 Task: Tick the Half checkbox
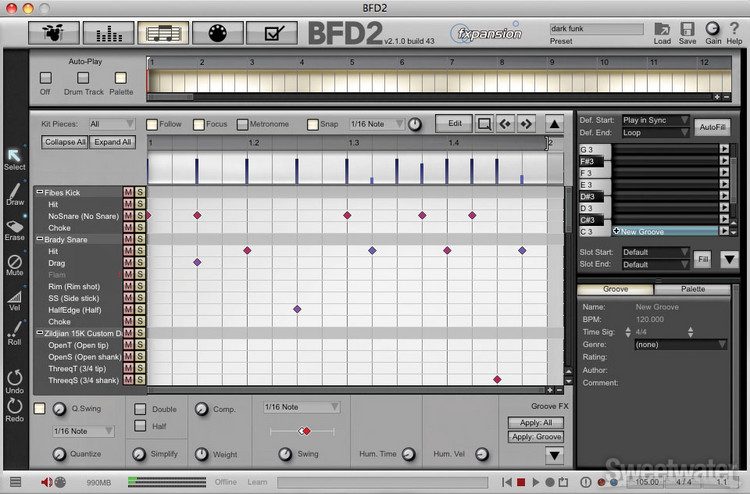(x=140, y=426)
